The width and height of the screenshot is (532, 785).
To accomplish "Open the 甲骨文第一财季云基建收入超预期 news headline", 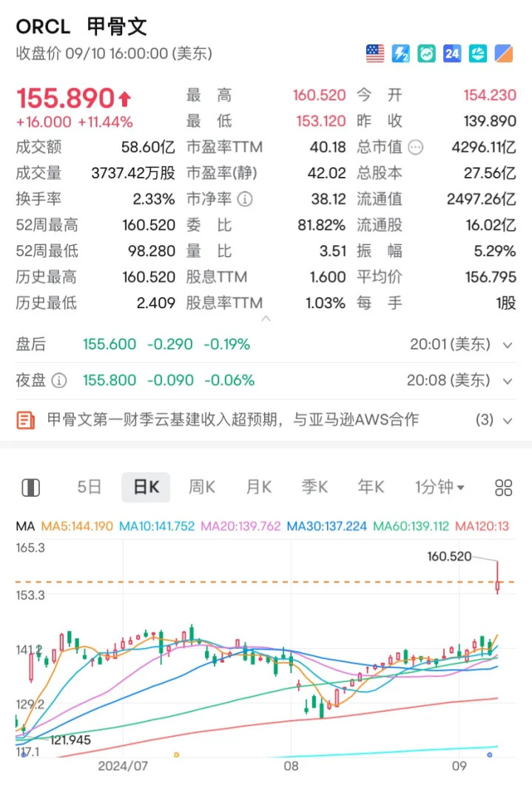I will coord(233,420).
